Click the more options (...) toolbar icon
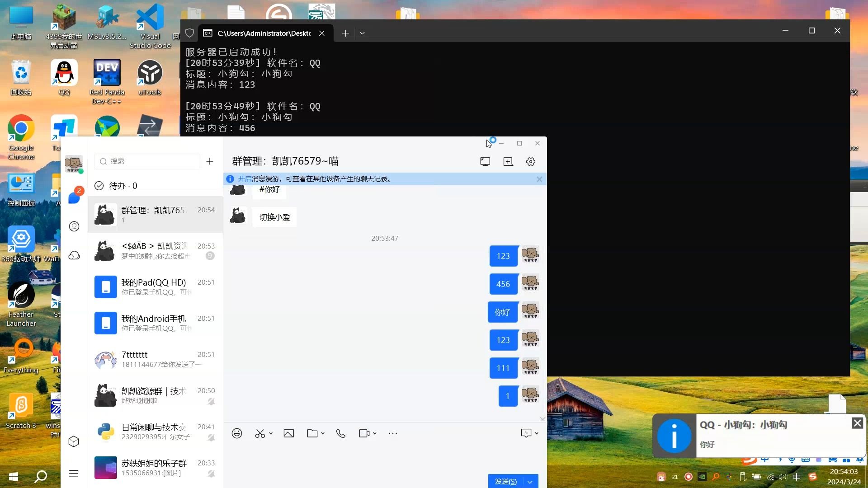 click(393, 433)
